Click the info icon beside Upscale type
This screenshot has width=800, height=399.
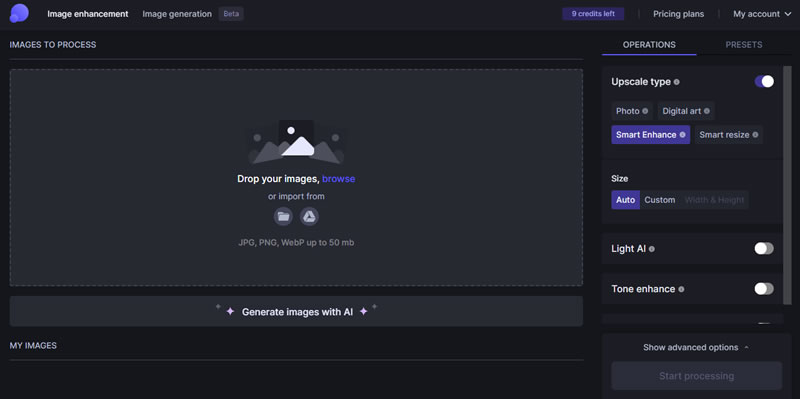677,82
